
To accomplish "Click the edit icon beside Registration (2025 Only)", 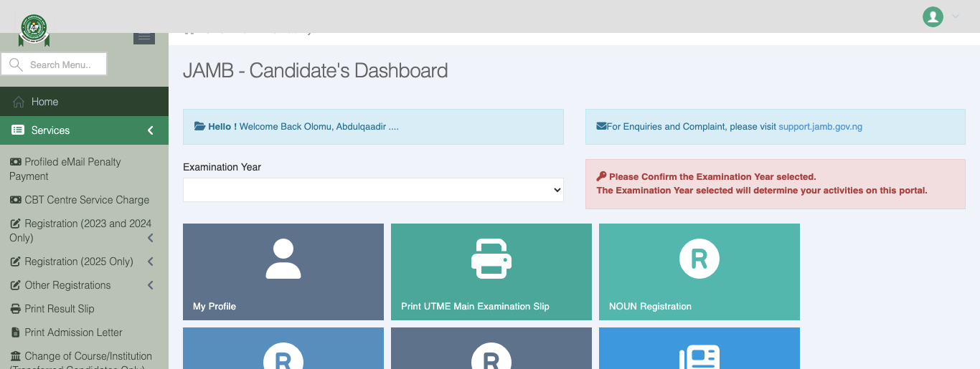I will click(x=15, y=262).
